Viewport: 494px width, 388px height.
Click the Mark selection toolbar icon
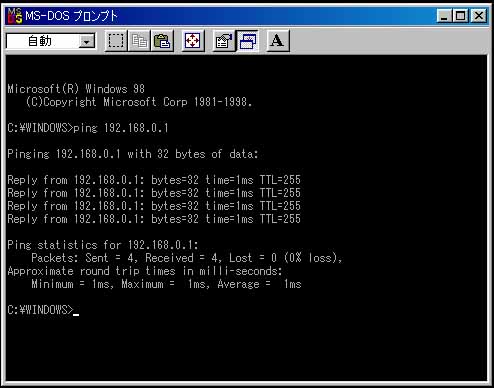tap(116, 41)
